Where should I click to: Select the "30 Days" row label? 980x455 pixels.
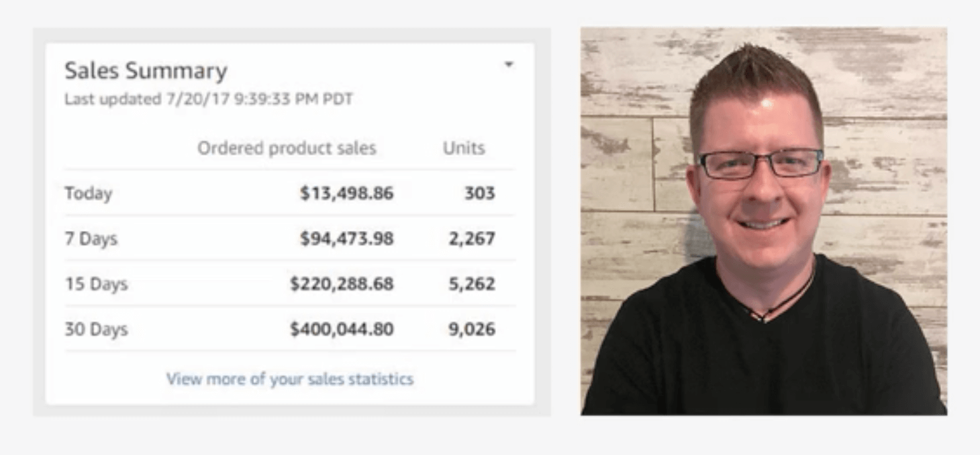click(96, 330)
